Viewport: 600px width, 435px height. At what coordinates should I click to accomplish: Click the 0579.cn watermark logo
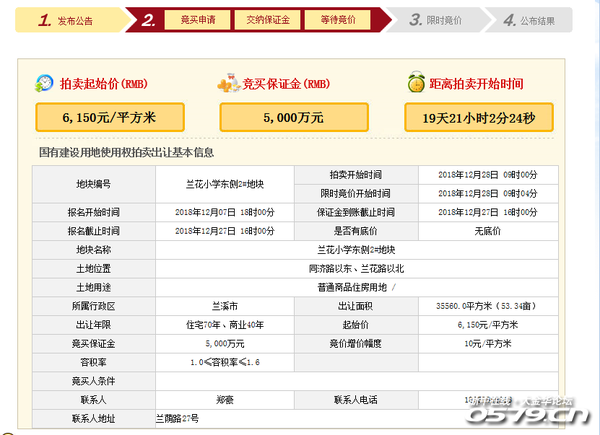[541, 413]
